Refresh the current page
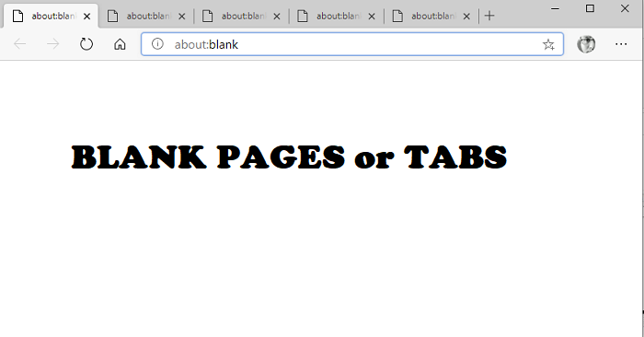 click(86, 44)
